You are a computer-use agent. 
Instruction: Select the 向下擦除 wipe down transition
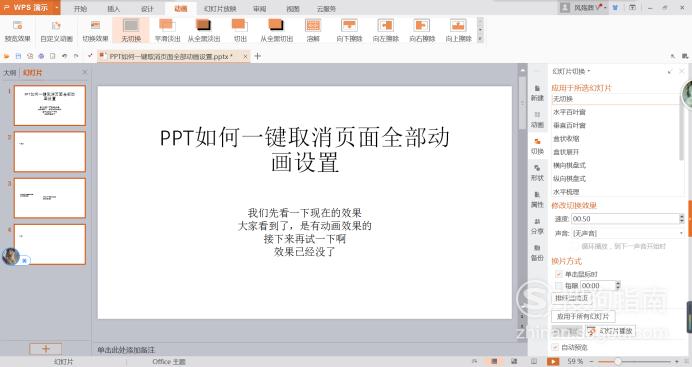tap(349, 30)
